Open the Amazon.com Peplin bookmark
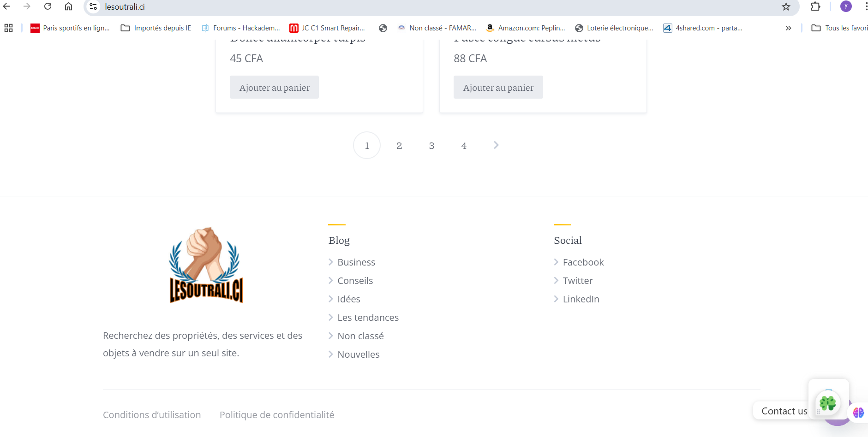This screenshot has width=868, height=437. coord(526,28)
